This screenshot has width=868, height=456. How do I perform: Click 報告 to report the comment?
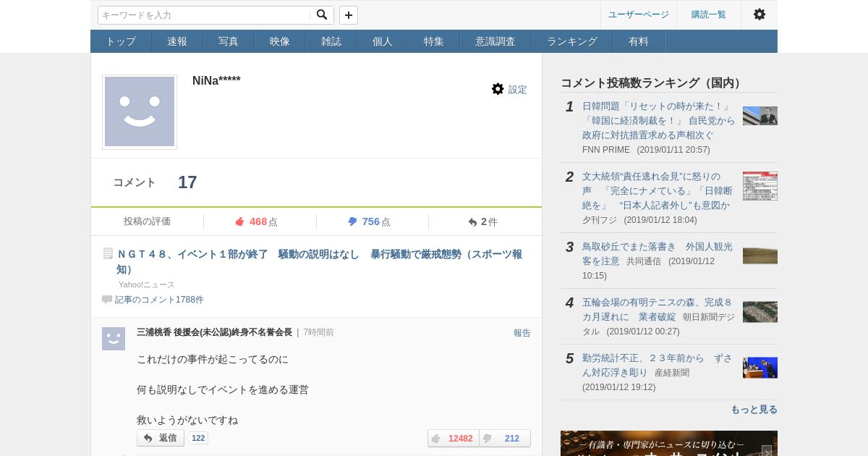[x=522, y=333]
